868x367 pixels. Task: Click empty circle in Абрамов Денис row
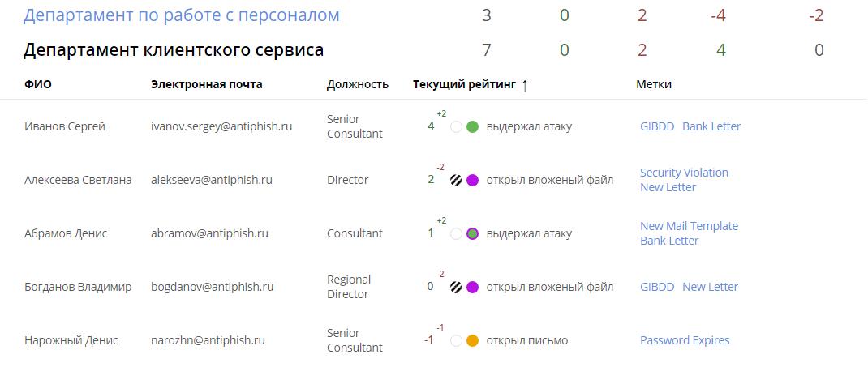pos(456,233)
